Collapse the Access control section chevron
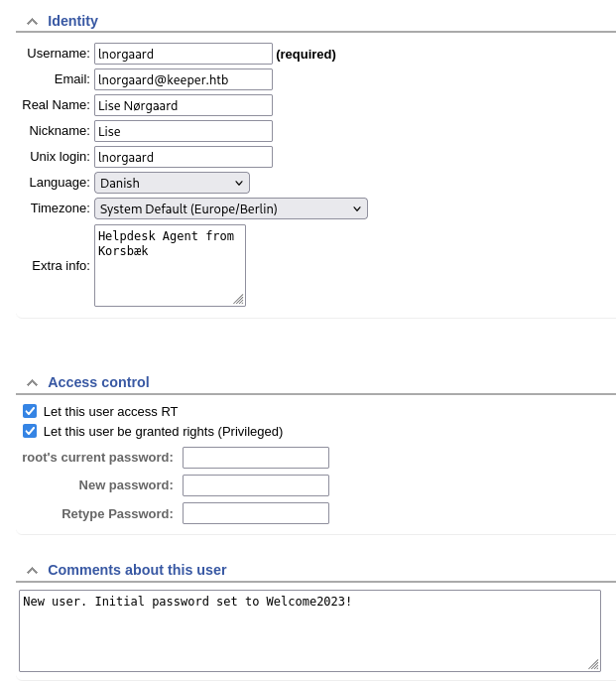616x684 pixels. pyautogui.click(x=32, y=382)
